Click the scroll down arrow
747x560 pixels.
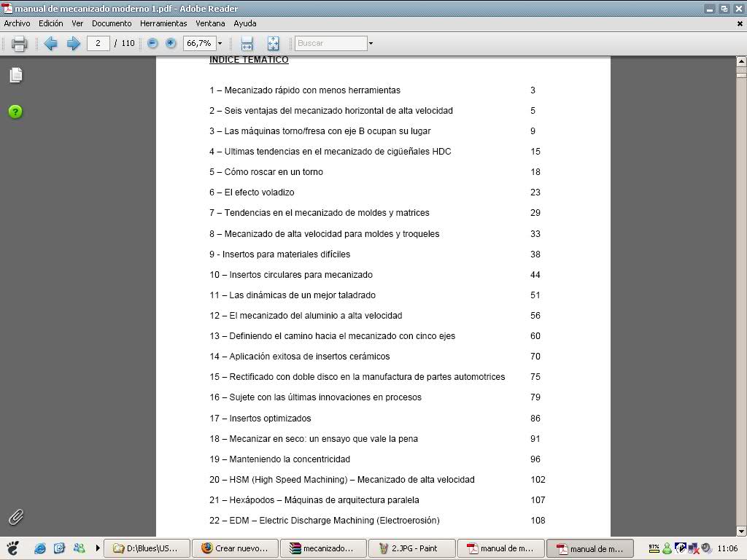click(x=741, y=531)
